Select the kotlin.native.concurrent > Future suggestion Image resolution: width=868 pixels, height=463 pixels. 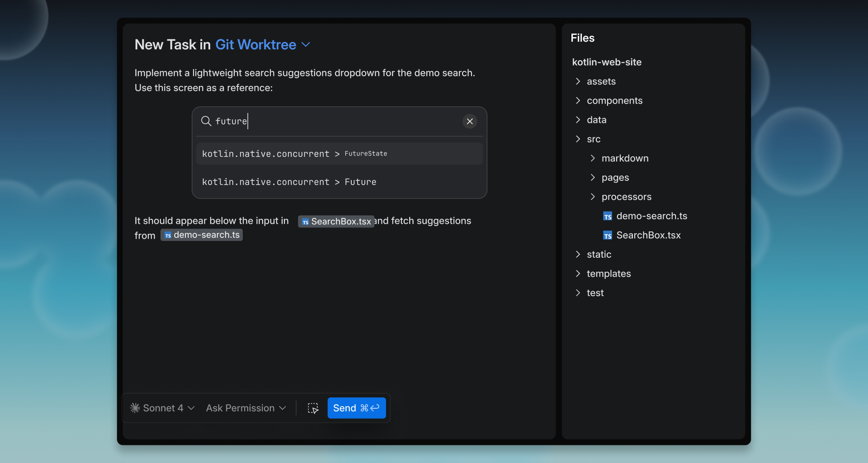click(339, 182)
